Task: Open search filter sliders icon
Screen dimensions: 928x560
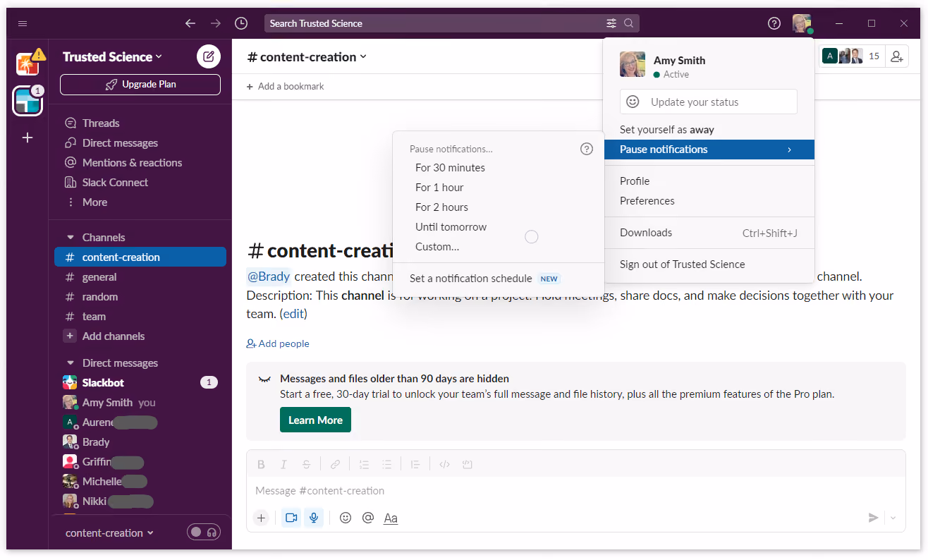Action: [611, 23]
